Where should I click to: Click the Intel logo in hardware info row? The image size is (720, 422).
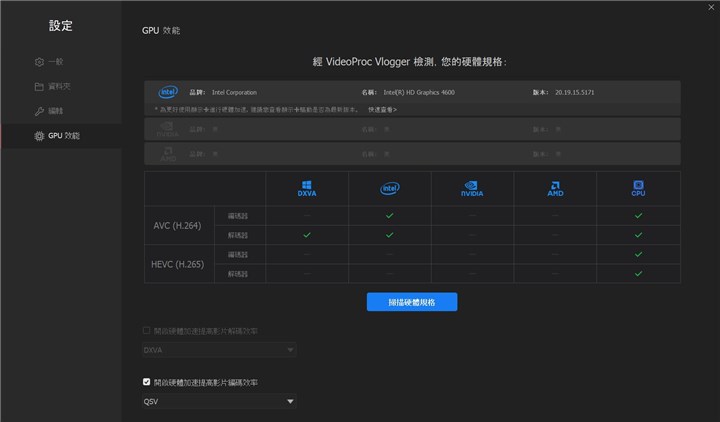168,92
